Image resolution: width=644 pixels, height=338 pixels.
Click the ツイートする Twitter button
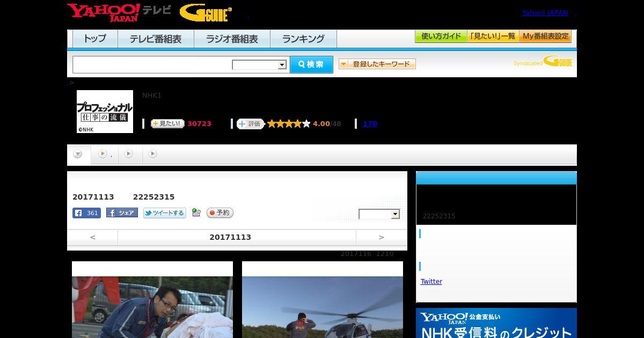164,213
